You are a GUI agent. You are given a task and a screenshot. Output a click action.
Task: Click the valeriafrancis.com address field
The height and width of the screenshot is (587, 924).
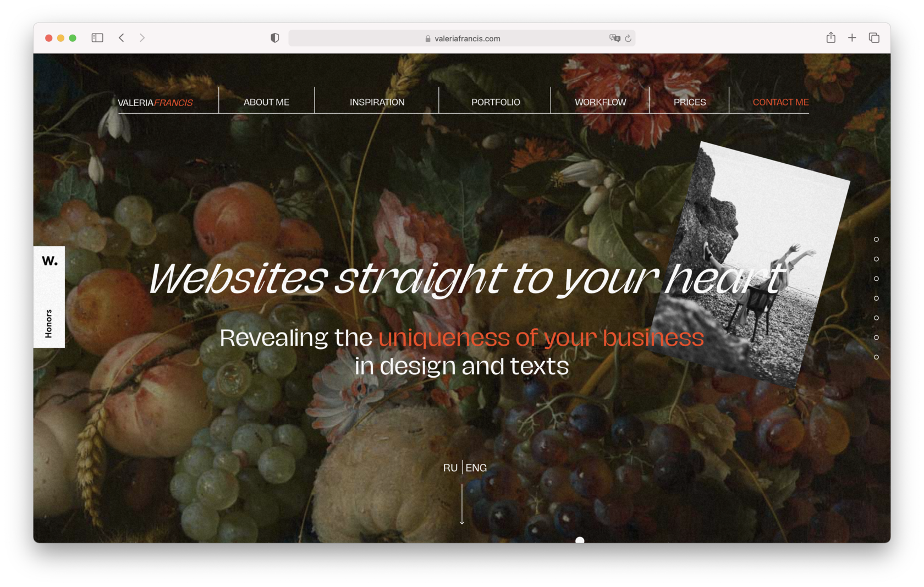(462, 38)
